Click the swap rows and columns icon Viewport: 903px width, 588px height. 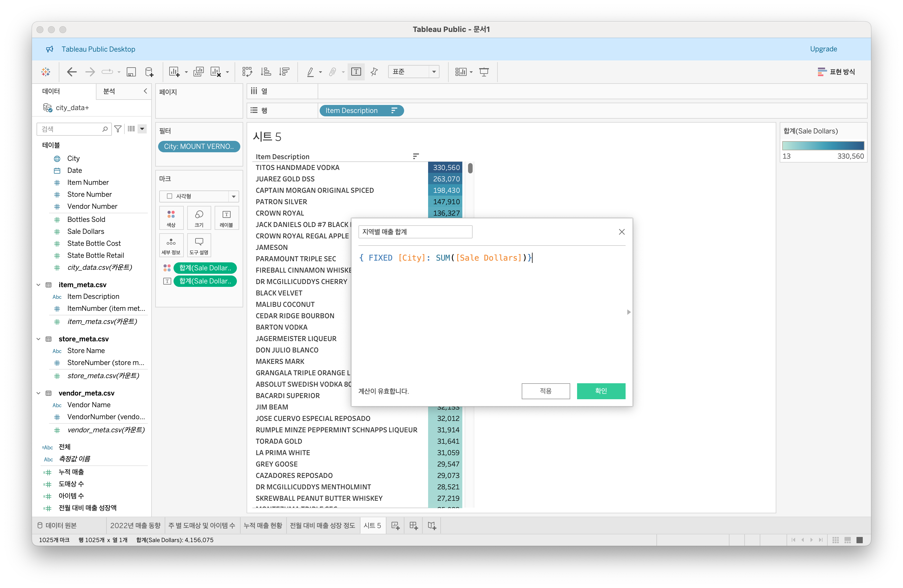click(x=247, y=72)
